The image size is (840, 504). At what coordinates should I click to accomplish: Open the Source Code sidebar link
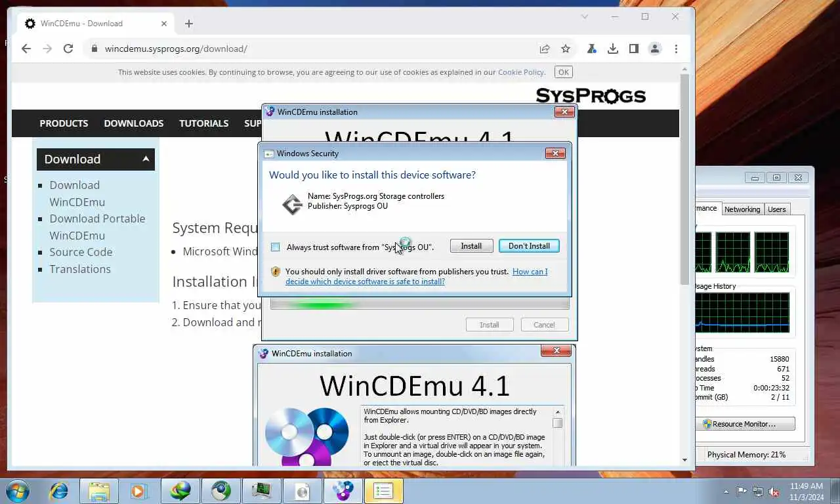pos(81,252)
